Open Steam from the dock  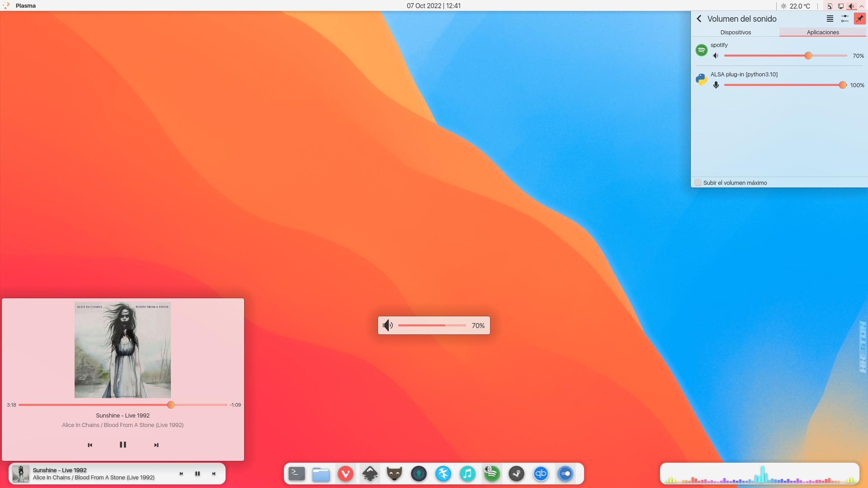(x=517, y=474)
